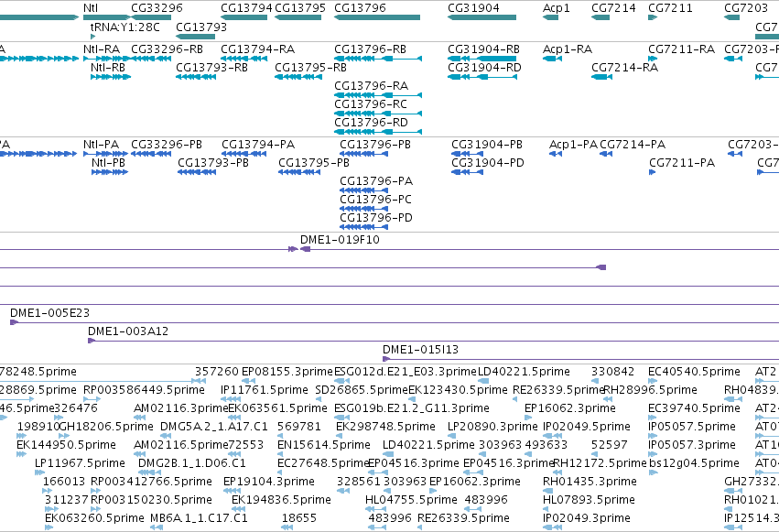The image size is (779, 532).
Task: Open the CG31904-RB transcript label
Action: pos(484,49)
